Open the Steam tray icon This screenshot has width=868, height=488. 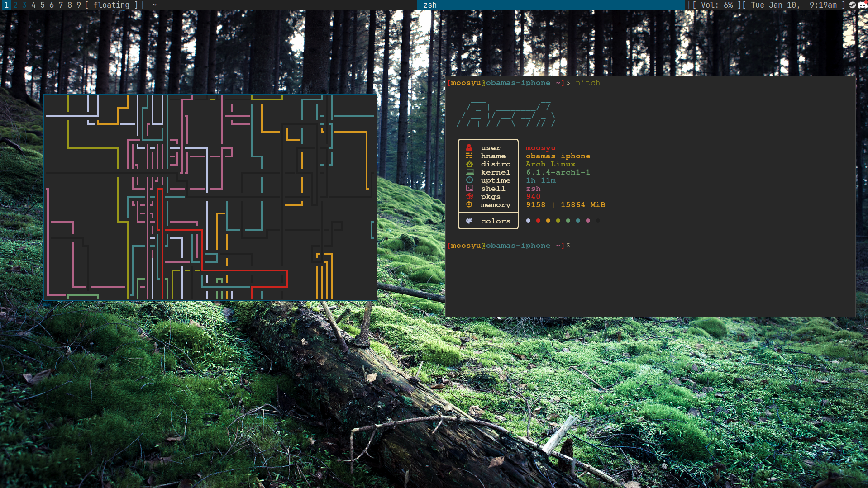853,5
